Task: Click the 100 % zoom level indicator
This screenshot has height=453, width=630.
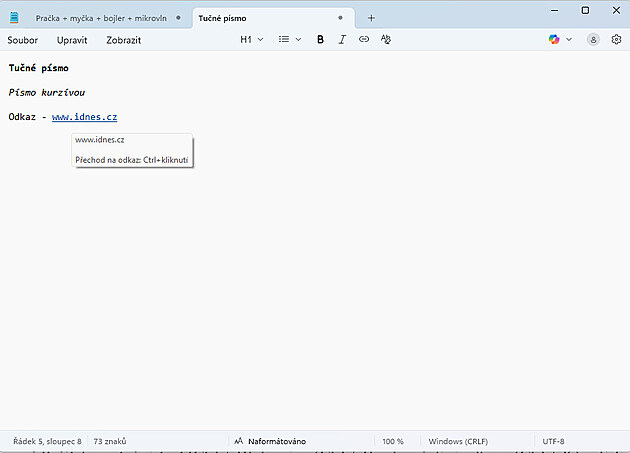Action: click(392, 441)
